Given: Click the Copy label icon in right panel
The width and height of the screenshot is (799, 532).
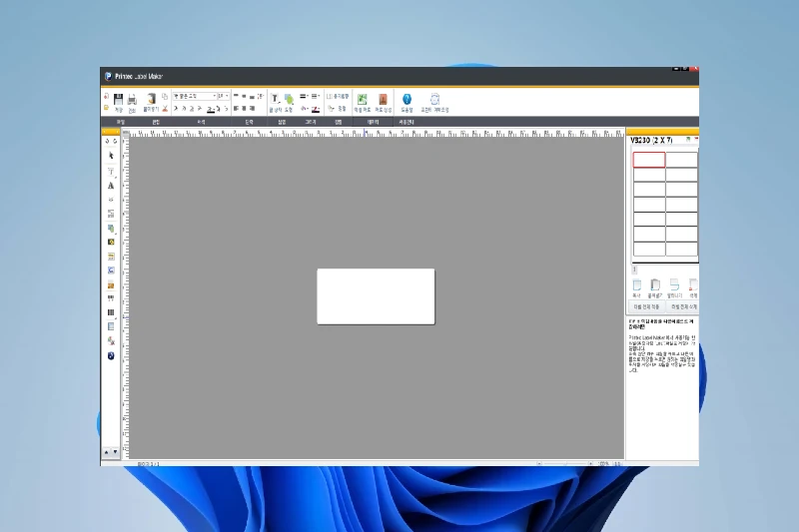Looking at the screenshot, I should (636, 285).
